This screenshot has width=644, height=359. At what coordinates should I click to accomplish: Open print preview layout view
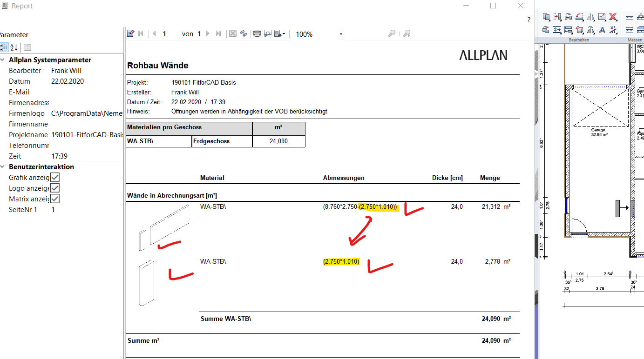(268, 33)
